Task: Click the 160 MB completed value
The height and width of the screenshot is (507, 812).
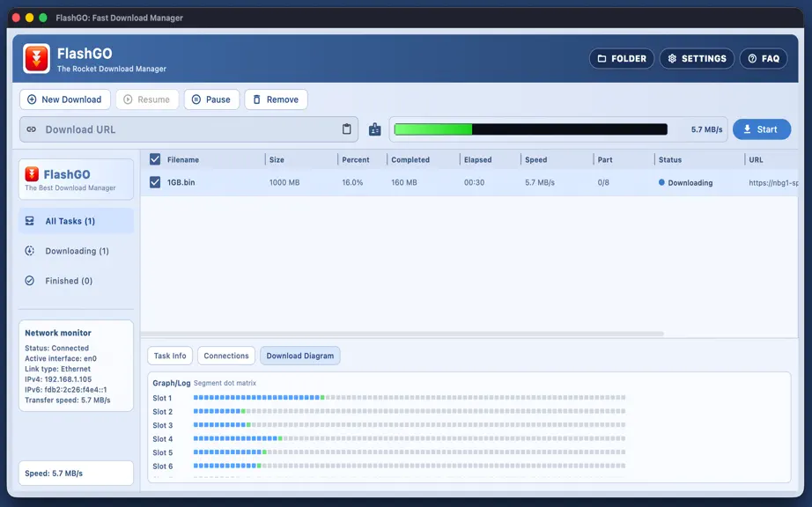Action: [404, 182]
